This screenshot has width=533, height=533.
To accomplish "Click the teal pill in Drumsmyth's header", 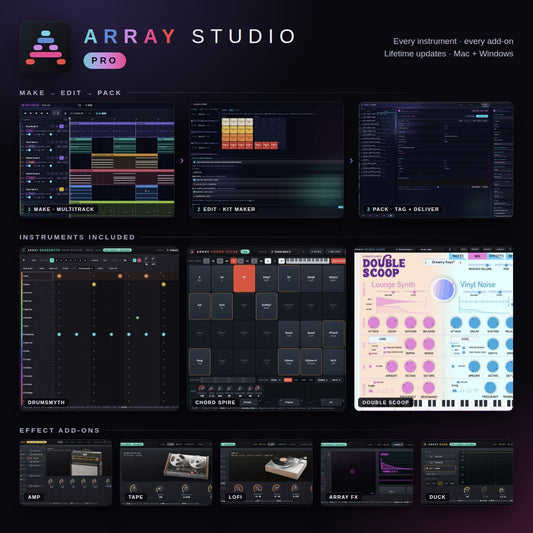I will tap(117, 250).
